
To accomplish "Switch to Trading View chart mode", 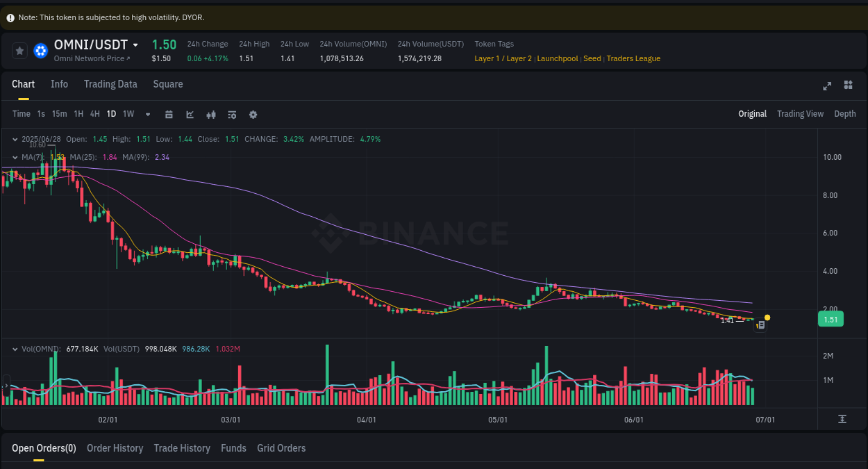I will click(800, 113).
